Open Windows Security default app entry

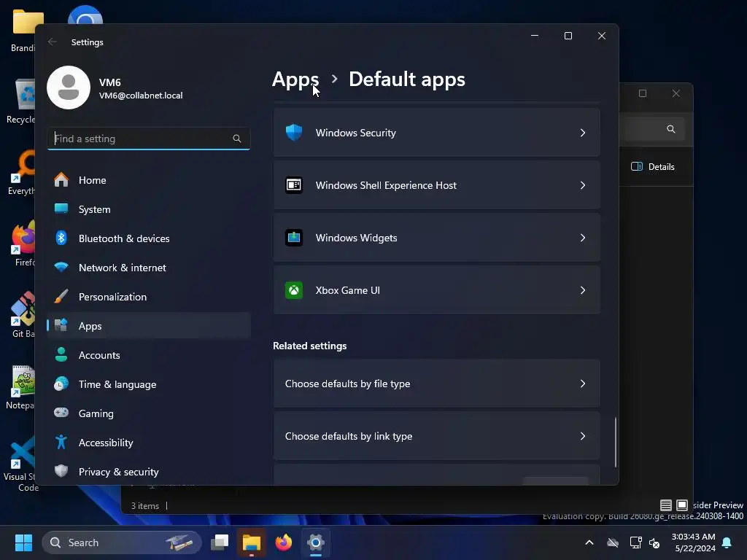[436, 133]
